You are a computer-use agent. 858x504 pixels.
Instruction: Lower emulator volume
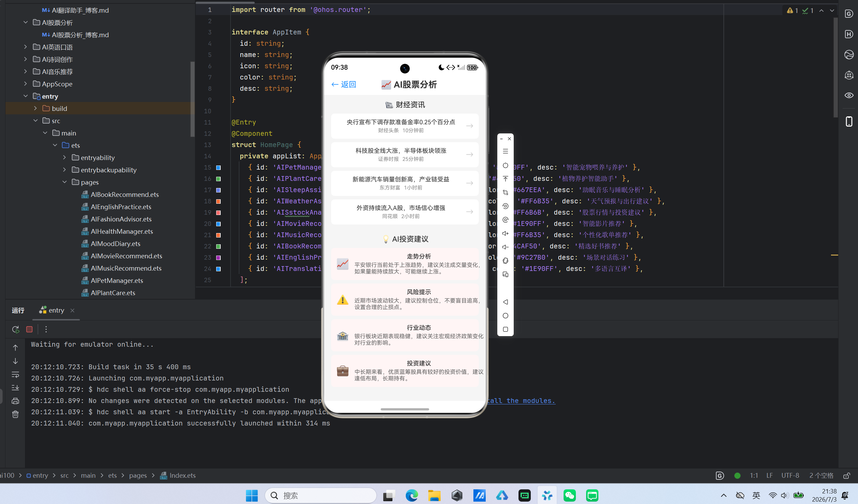[x=506, y=247]
